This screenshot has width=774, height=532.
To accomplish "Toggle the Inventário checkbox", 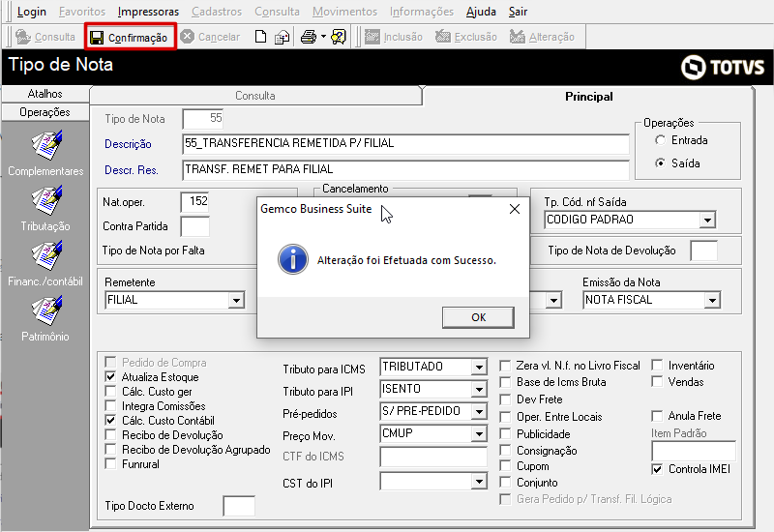I will pyautogui.click(x=657, y=366).
